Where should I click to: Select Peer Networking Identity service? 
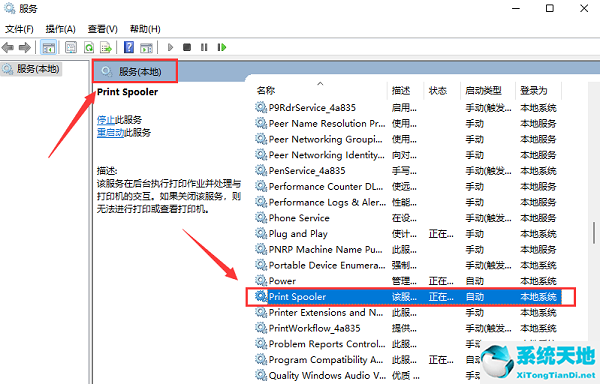[408, 155]
